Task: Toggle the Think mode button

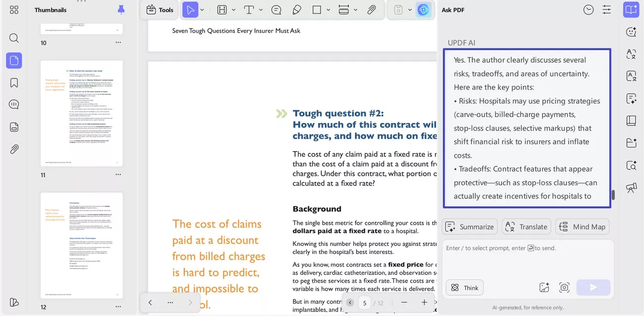Action: 465,288
